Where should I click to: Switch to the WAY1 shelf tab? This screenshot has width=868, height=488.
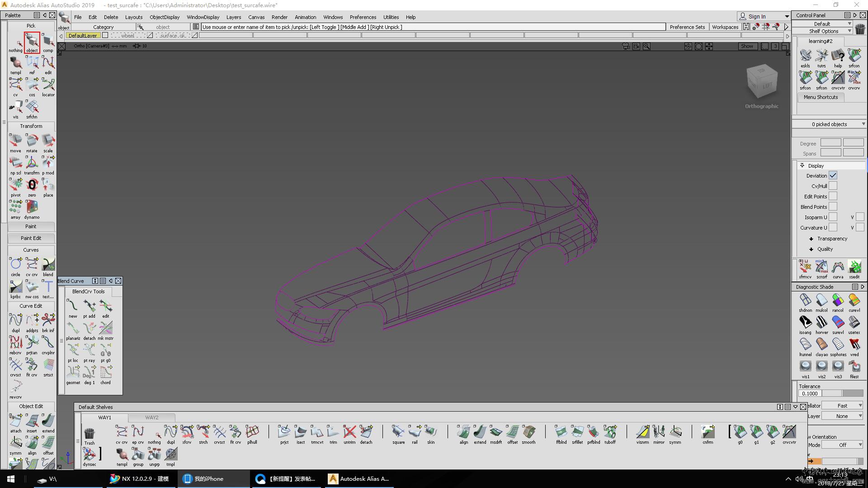[x=105, y=418]
